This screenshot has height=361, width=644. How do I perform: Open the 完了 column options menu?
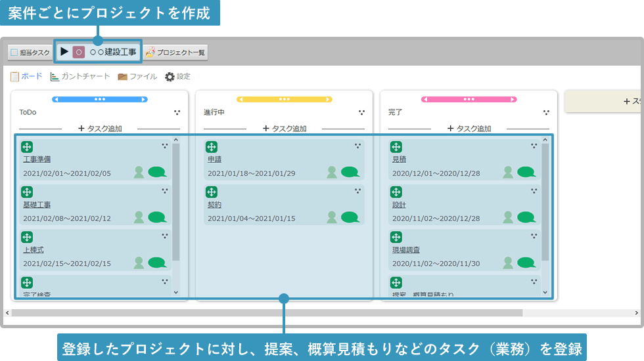546,112
